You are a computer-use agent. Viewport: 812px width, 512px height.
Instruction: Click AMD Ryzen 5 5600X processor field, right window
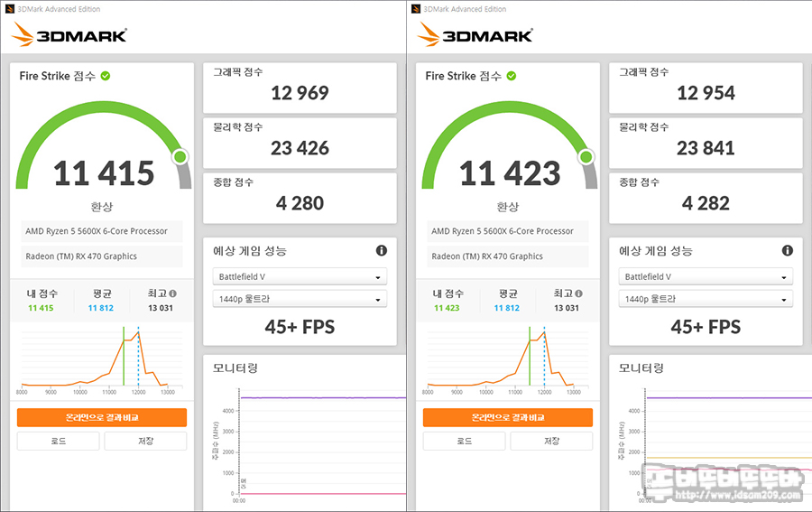(508, 231)
